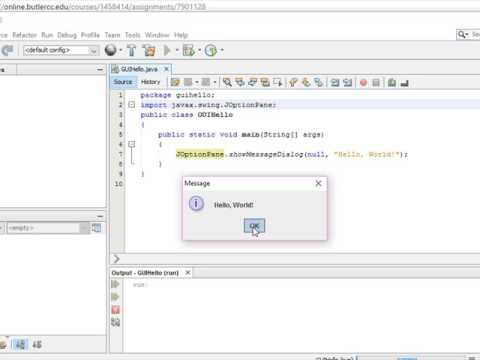Click the Previous Bookmark icon

pos(293,82)
